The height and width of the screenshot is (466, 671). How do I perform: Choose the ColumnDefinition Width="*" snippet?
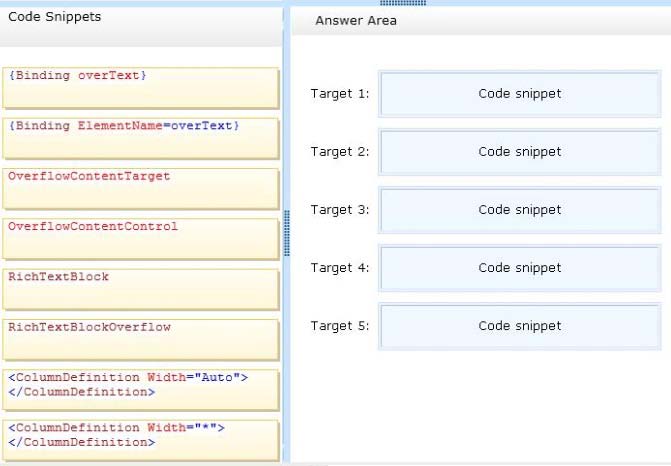tap(141, 440)
